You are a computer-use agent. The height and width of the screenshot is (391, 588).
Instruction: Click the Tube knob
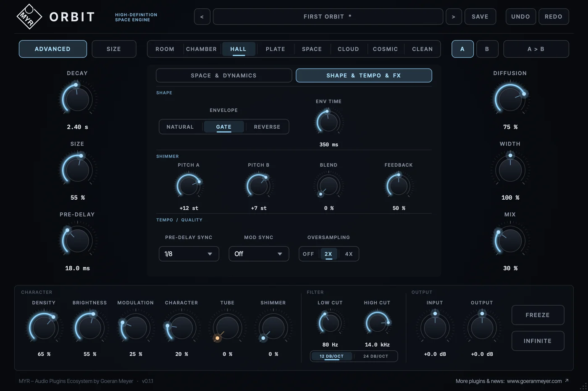click(227, 328)
